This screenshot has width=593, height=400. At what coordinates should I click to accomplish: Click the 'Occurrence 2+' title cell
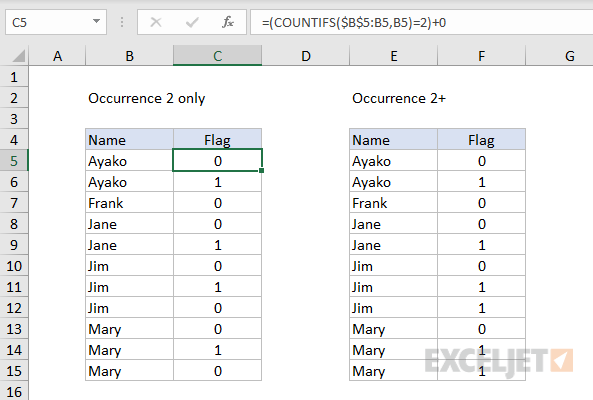click(x=399, y=98)
